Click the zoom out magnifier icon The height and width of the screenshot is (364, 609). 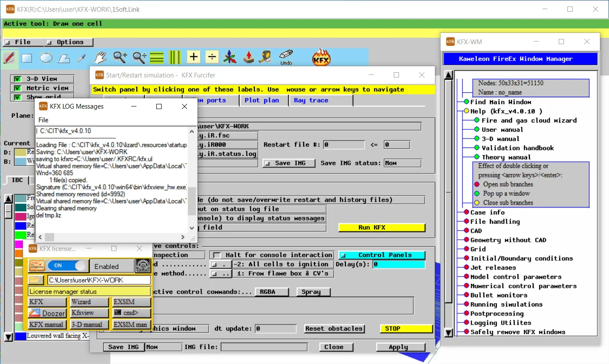pos(139,57)
